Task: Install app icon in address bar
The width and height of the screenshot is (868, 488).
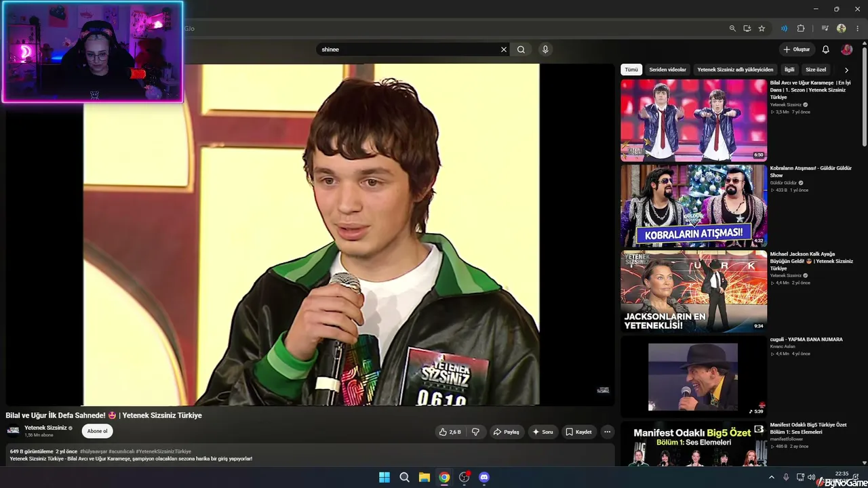Action: [747, 28]
